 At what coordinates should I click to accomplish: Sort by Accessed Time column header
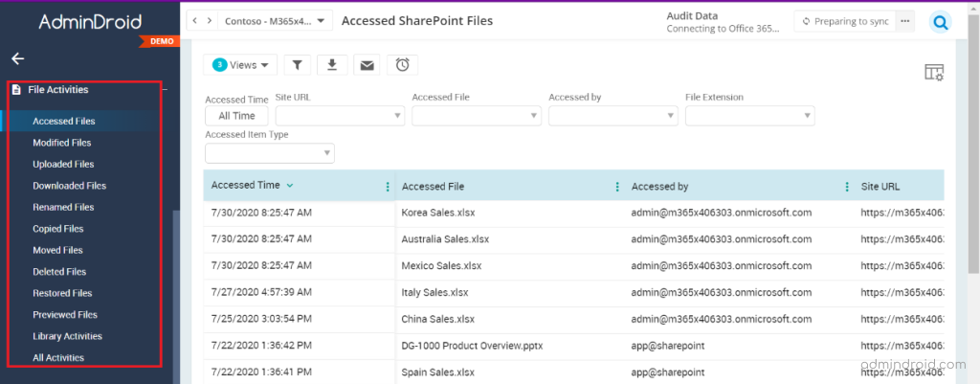246,185
